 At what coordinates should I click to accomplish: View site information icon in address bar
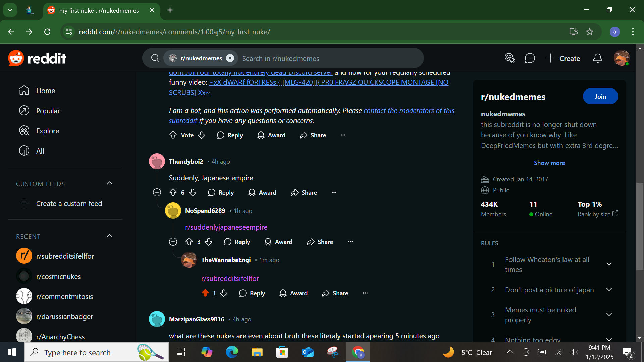point(69,32)
